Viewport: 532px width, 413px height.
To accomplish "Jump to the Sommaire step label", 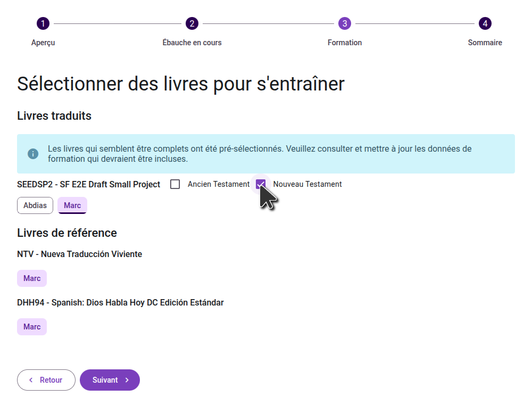I will pyautogui.click(x=485, y=43).
